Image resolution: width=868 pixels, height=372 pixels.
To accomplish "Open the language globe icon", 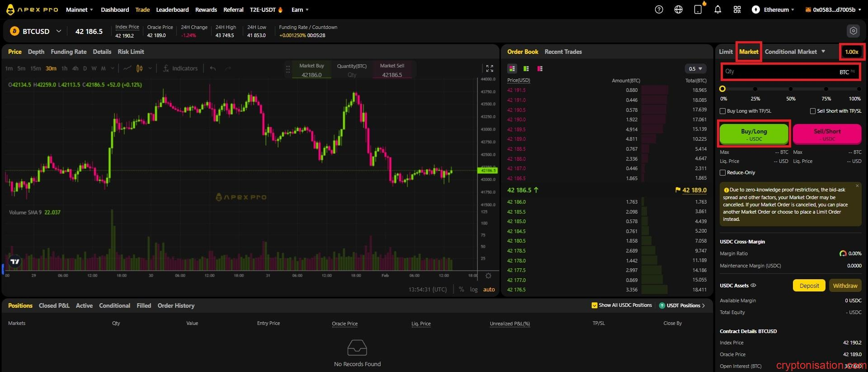I will point(678,10).
